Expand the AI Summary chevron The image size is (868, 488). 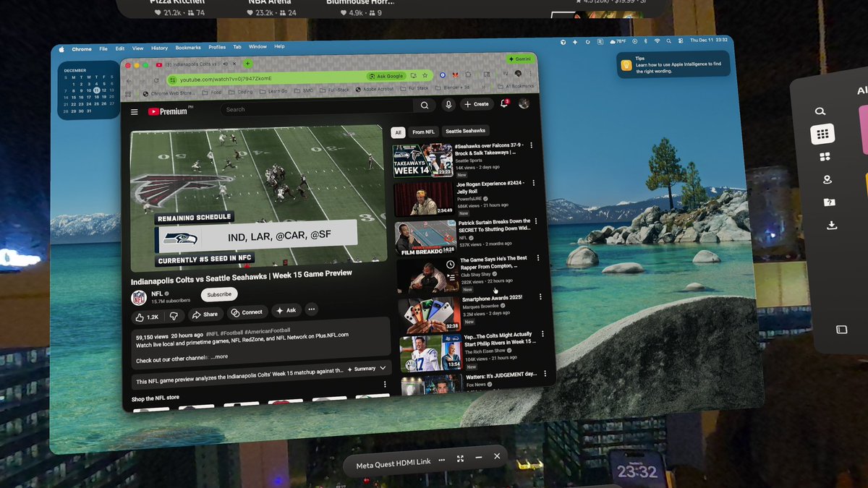tap(383, 368)
